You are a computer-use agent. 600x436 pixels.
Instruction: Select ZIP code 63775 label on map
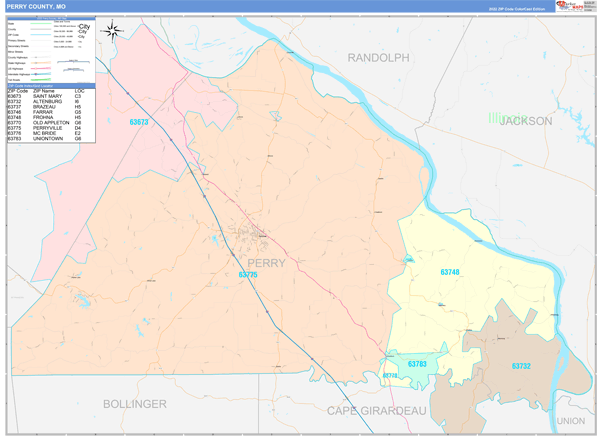click(248, 274)
